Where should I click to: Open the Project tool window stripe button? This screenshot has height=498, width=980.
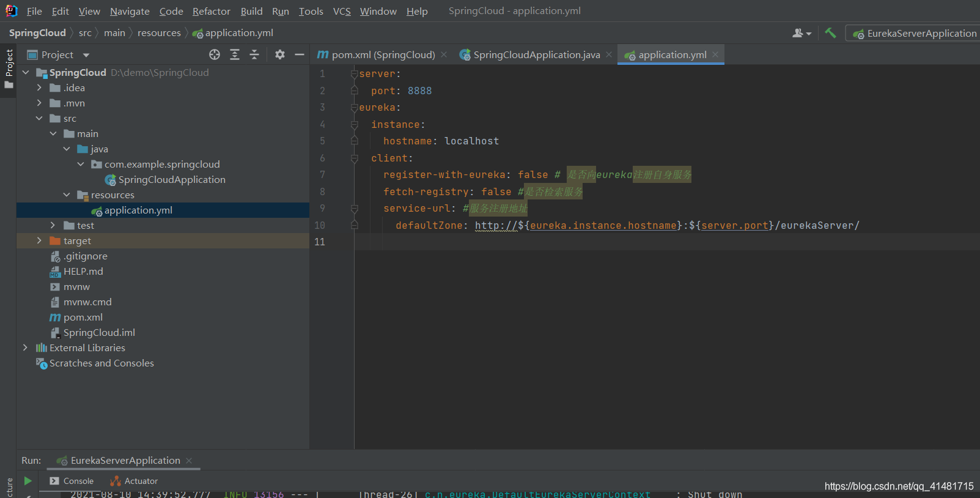click(x=9, y=69)
